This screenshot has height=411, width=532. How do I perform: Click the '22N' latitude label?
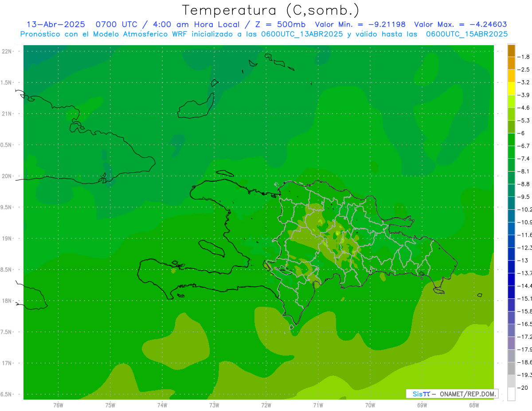(7, 51)
